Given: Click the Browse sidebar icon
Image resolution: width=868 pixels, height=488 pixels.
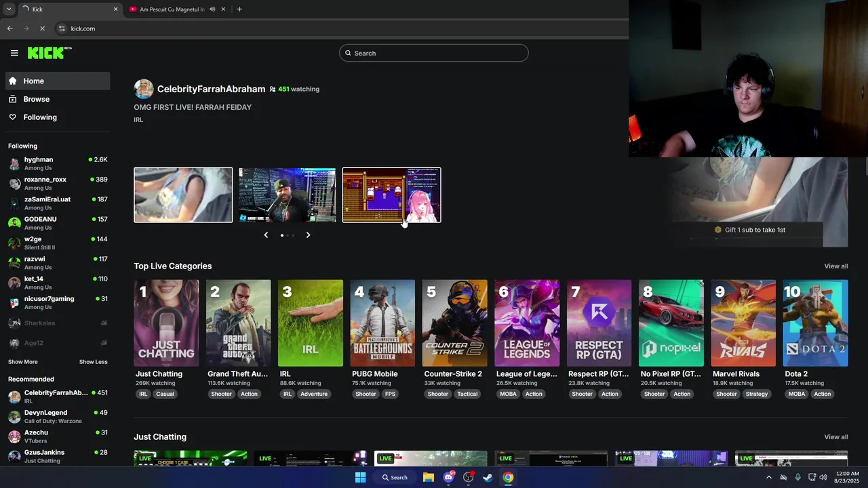Looking at the screenshot, I should tap(12, 99).
